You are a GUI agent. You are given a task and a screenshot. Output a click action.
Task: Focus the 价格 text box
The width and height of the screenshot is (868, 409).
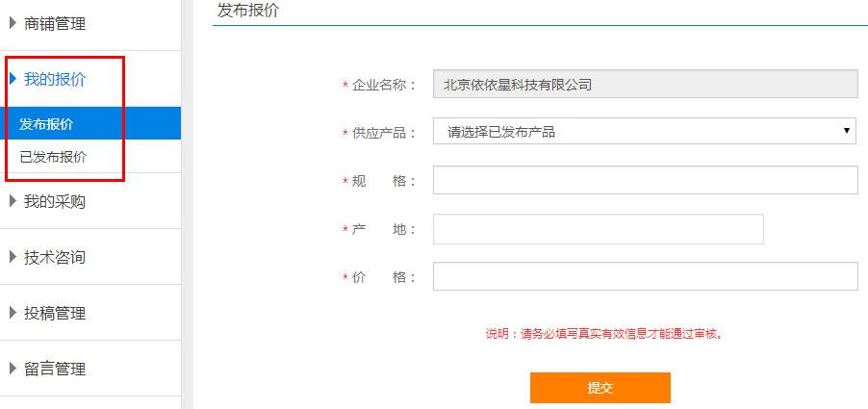645,277
